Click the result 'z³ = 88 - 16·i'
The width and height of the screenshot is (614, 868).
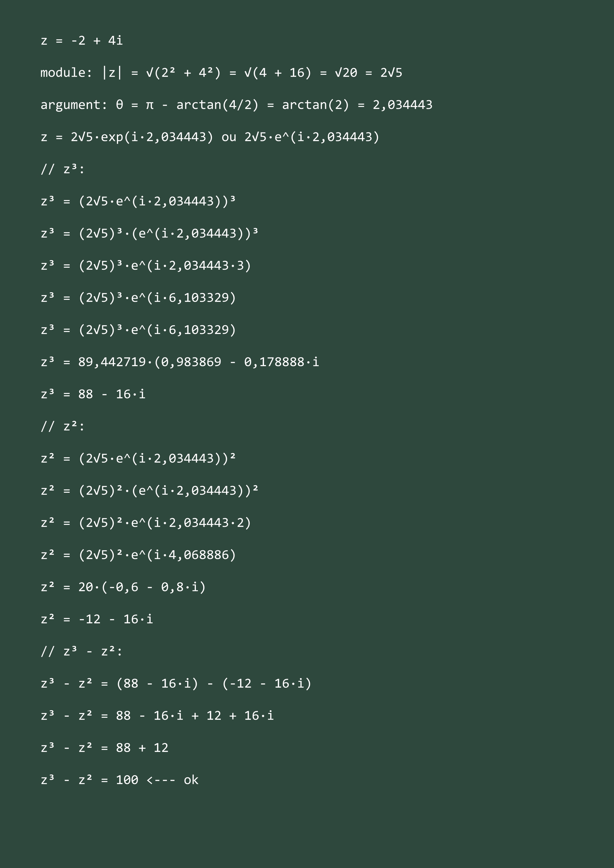click(x=93, y=394)
